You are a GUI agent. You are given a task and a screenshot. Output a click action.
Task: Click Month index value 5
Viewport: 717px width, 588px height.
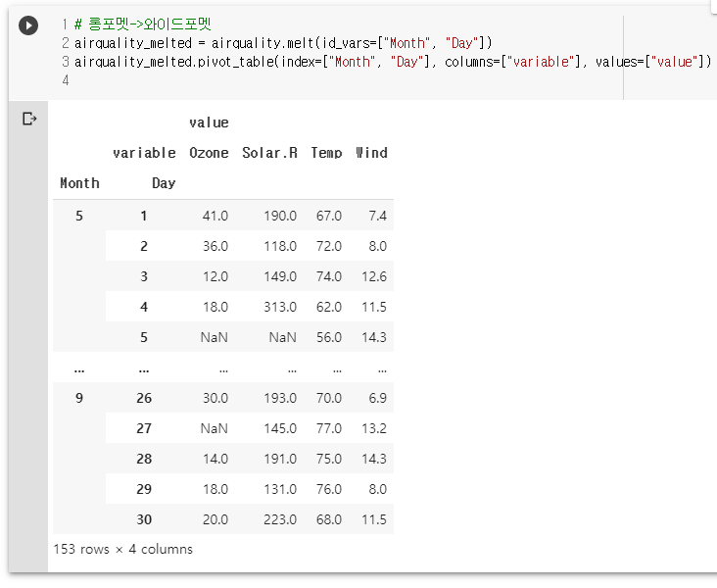click(79, 216)
